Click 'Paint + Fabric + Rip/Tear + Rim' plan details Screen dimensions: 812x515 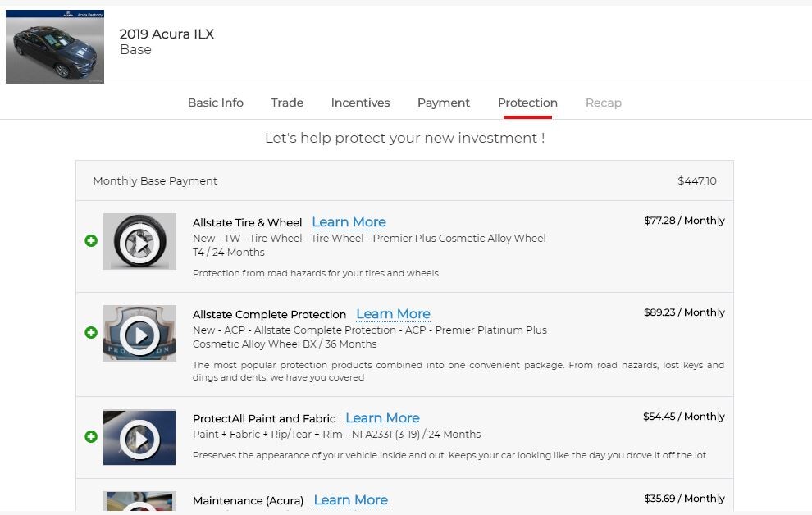336,435
